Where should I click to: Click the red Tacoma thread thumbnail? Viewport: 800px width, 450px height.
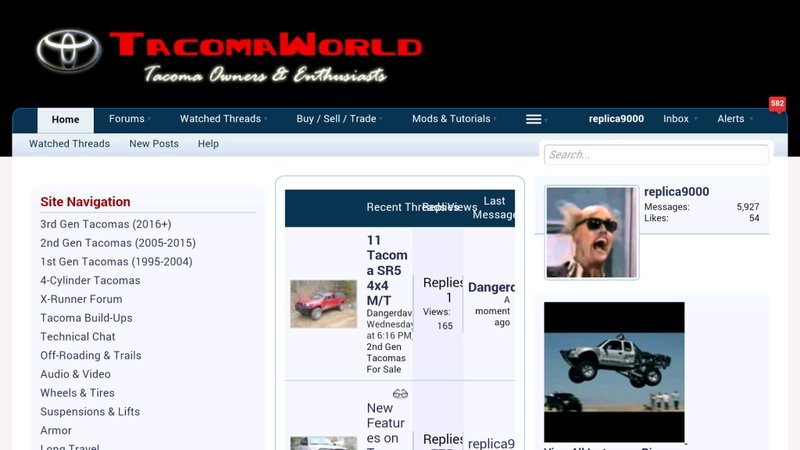coord(323,304)
